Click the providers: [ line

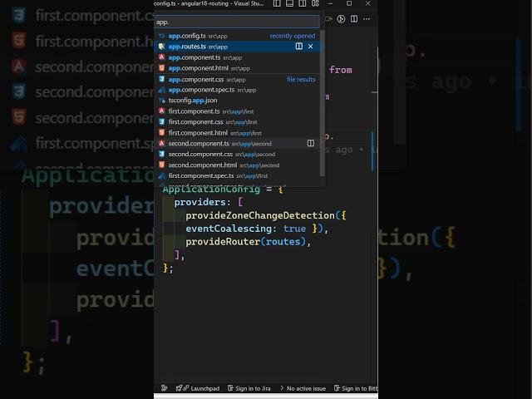(209, 202)
